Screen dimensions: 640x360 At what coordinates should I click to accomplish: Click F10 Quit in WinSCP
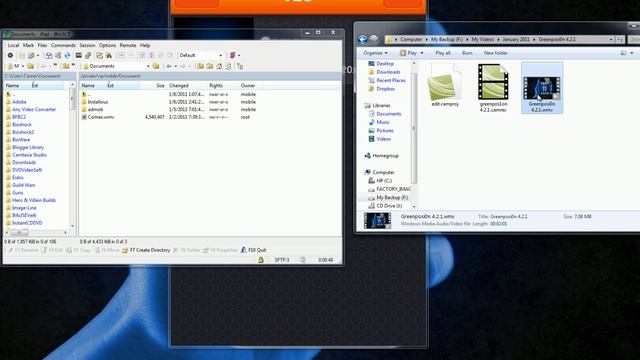point(253,250)
